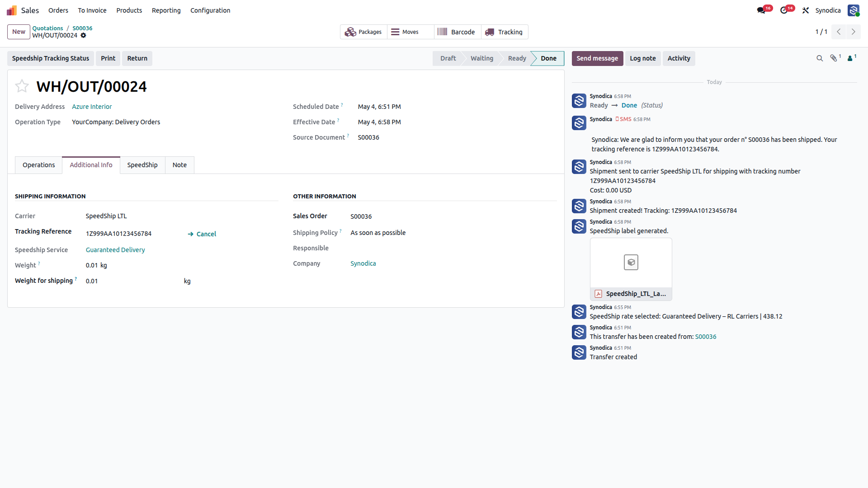Open the Moves smart button
The image size is (868, 488).
pyautogui.click(x=410, y=32)
